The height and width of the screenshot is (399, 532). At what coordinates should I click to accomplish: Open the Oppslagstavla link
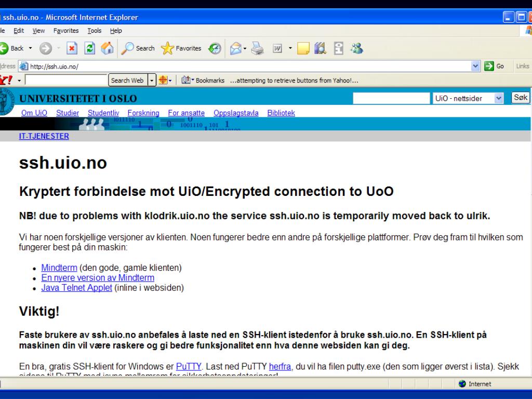click(x=236, y=113)
